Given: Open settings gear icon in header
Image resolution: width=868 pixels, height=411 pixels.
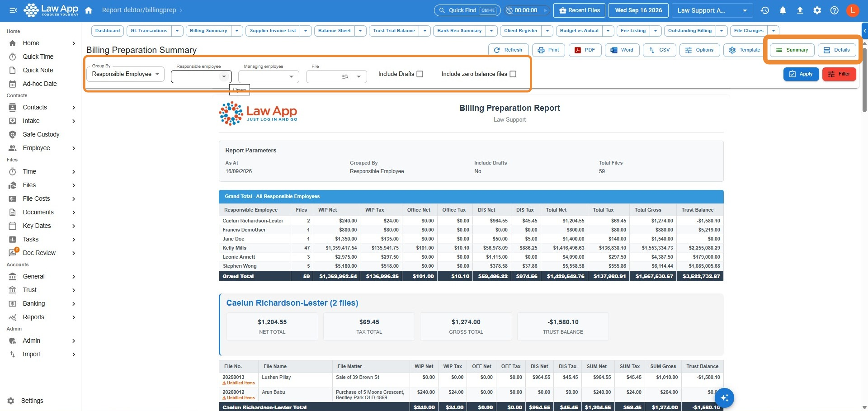Looking at the screenshot, I should (817, 10).
